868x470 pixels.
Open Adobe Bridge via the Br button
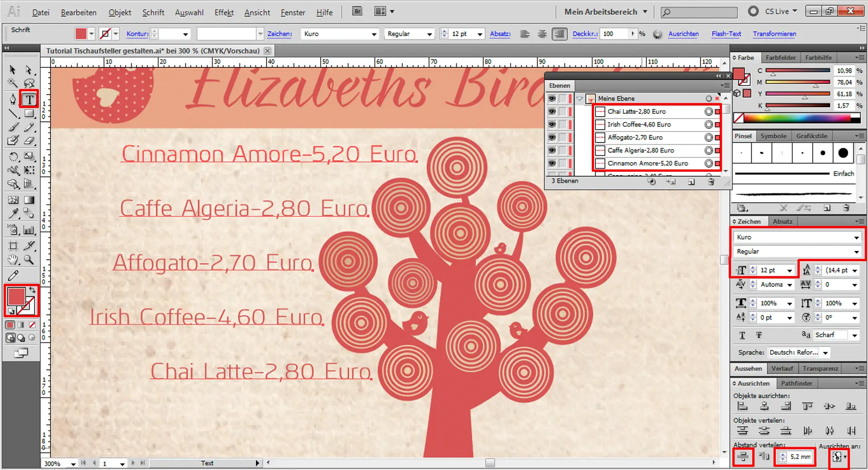357,11
